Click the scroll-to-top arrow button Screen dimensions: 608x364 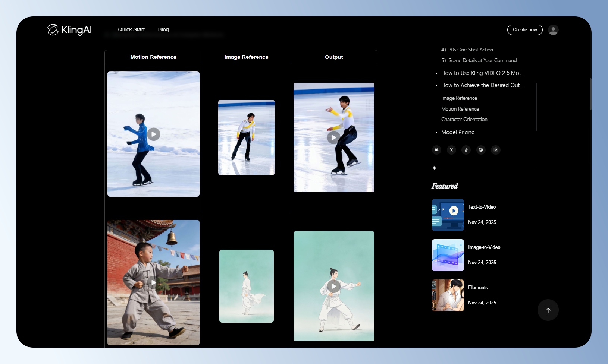(548, 310)
